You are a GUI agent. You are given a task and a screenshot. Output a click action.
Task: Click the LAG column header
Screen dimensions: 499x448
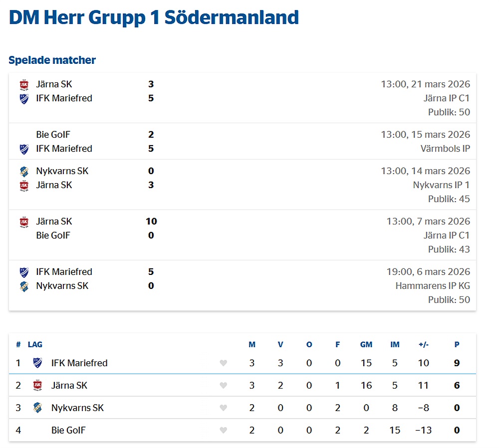click(35, 344)
